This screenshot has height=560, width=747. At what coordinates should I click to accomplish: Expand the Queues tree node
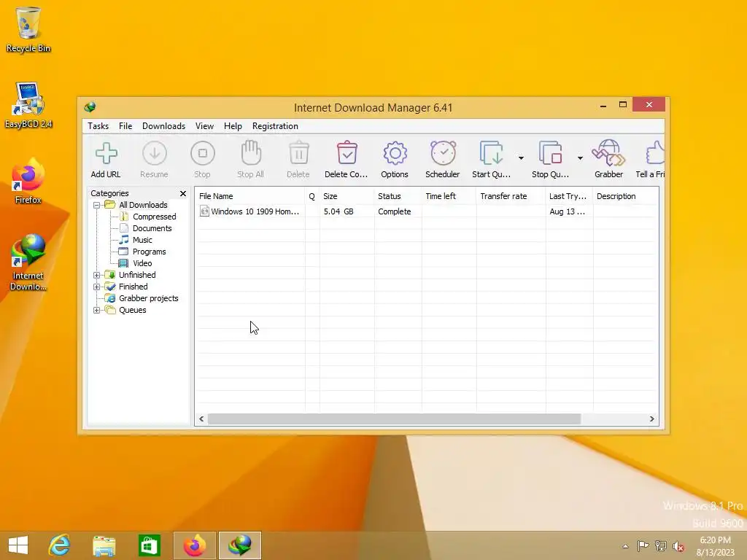click(x=97, y=310)
